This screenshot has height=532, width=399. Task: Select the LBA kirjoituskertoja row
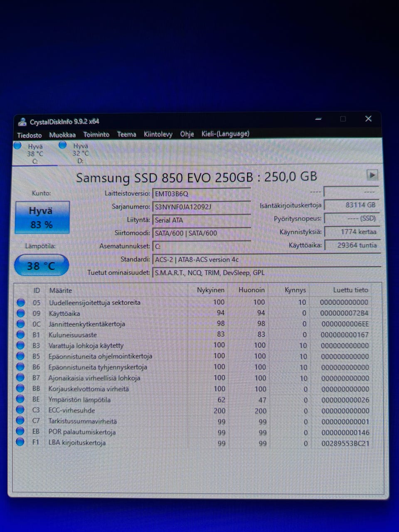tap(197, 443)
